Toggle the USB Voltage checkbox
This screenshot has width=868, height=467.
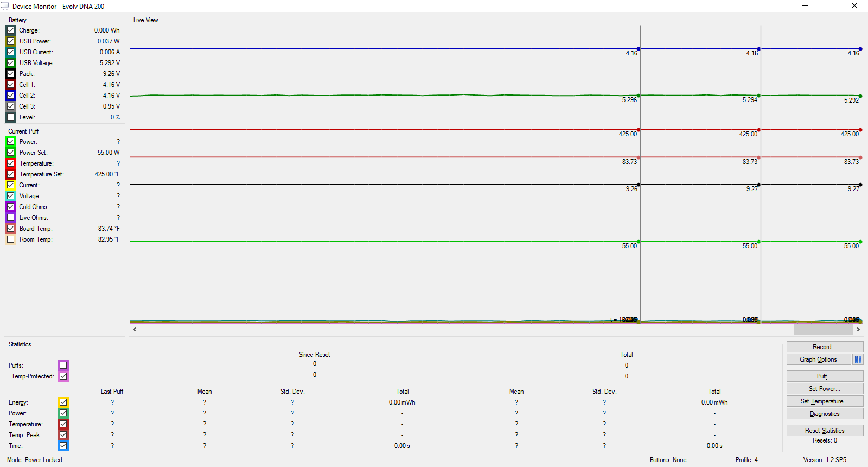coord(11,63)
